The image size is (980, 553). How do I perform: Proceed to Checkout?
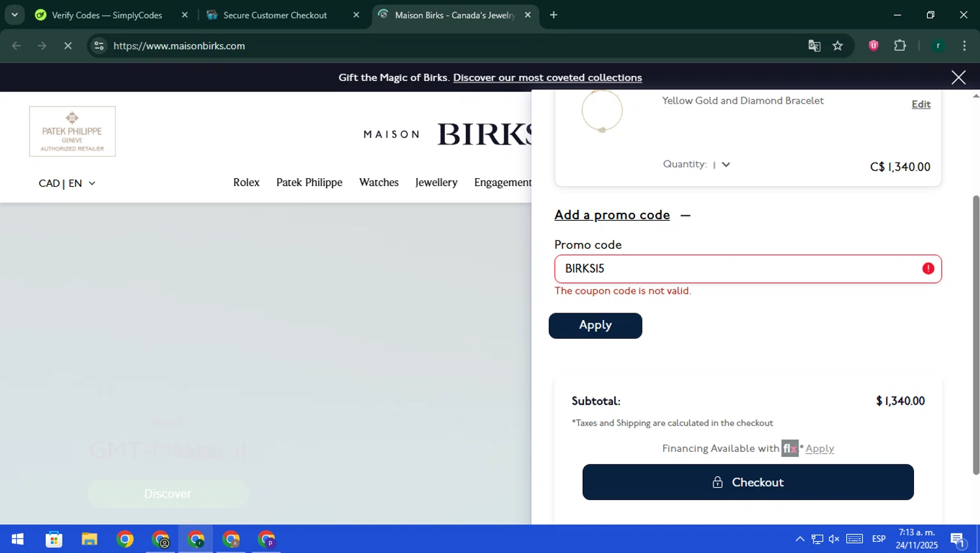pyautogui.click(x=748, y=482)
